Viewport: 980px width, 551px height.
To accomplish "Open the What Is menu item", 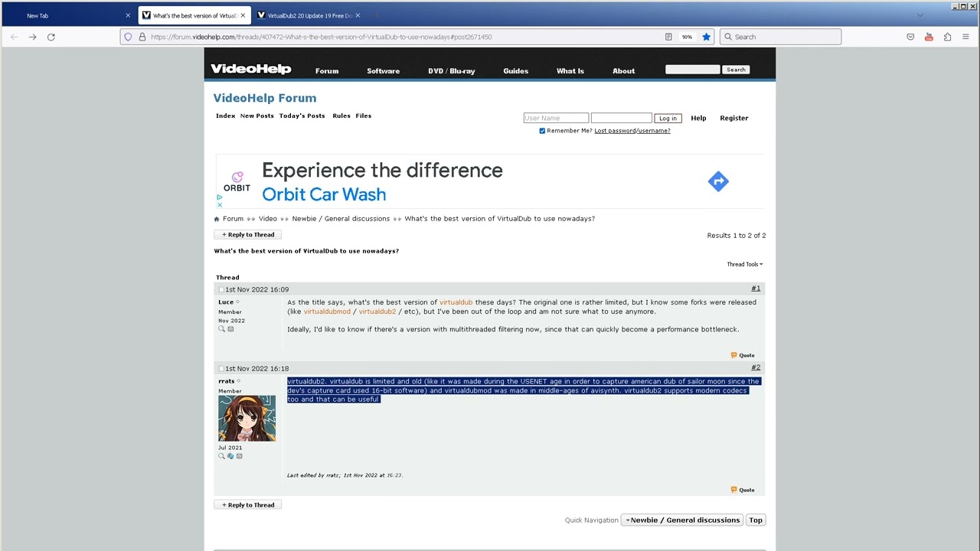I will pos(570,71).
